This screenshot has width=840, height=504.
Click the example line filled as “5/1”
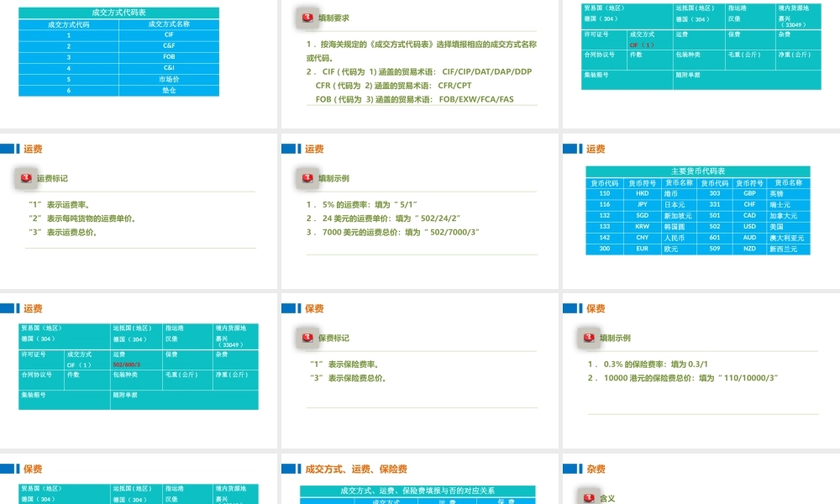(361, 205)
